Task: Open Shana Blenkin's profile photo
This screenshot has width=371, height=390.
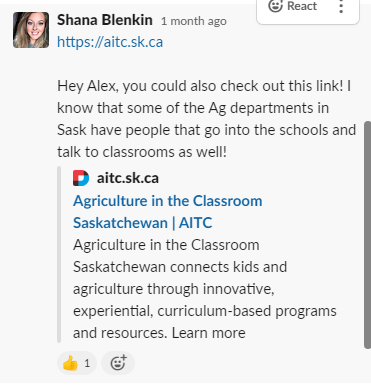Action: click(x=31, y=30)
